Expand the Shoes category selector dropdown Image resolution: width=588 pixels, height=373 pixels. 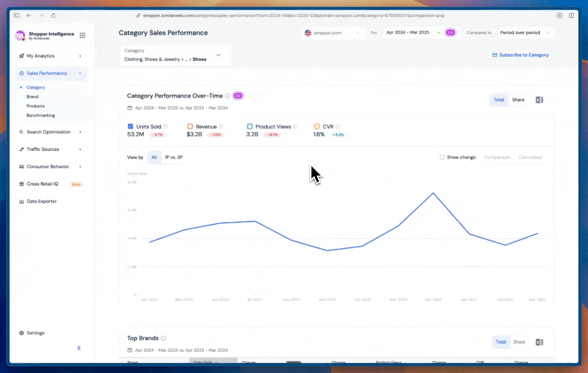(x=218, y=55)
